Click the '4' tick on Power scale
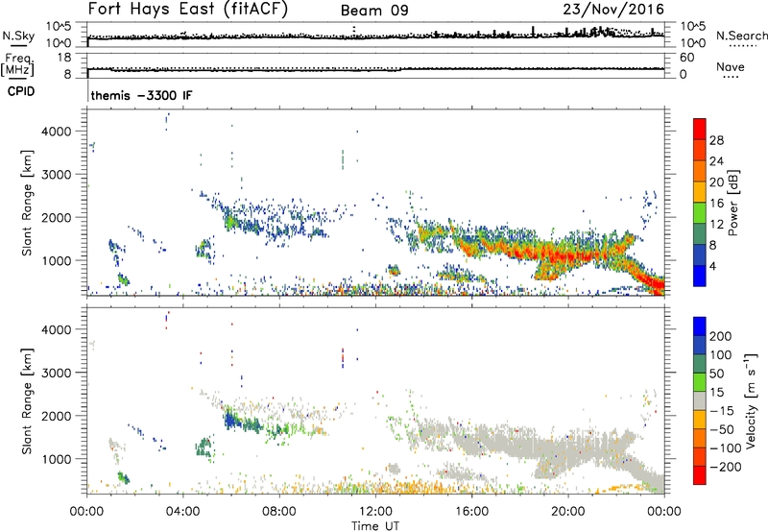Image resolution: width=768 pixels, height=532 pixels. [712, 266]
